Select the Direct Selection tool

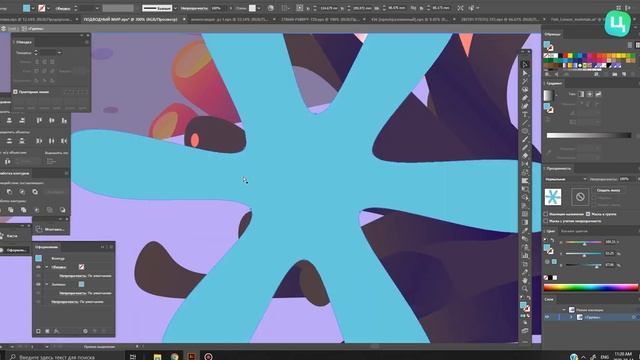point(525,73)
